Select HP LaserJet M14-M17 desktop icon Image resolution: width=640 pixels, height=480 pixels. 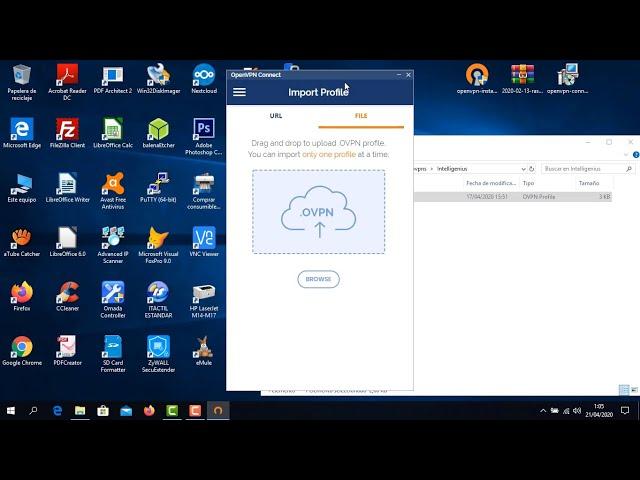point(204,300)
